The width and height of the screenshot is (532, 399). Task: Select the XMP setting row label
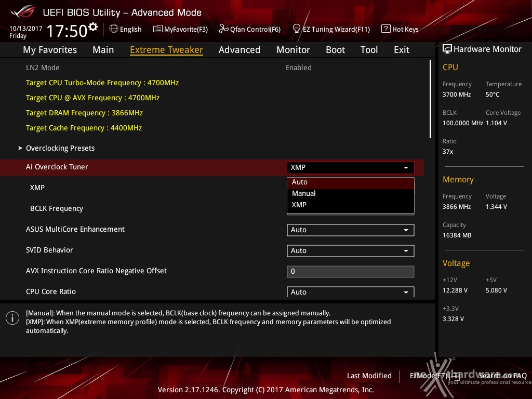click(37, 188)
